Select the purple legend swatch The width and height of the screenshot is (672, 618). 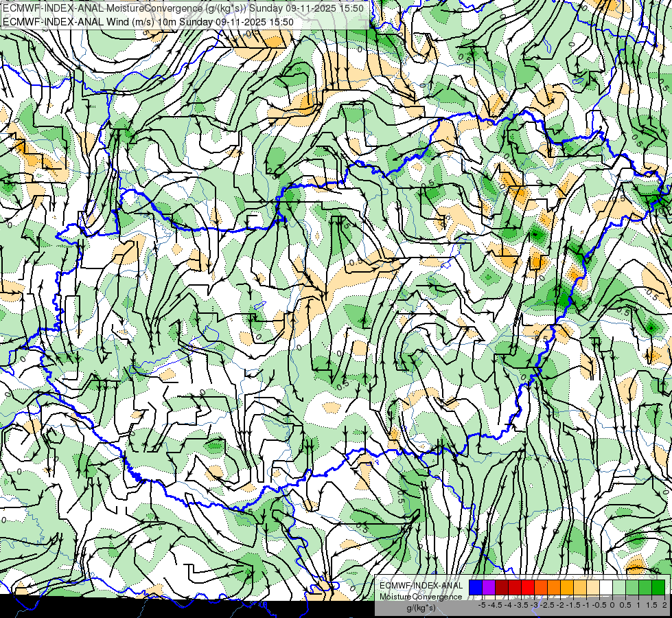tap(489, 588)
